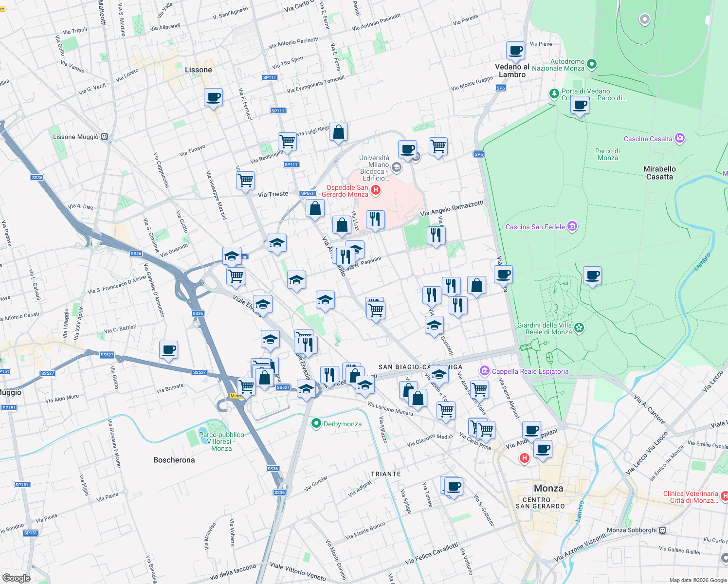The height and width of the screenshot is (584, 728).
Task: Select the cafe marker near Via Brunate
Action: coord(168,350)
